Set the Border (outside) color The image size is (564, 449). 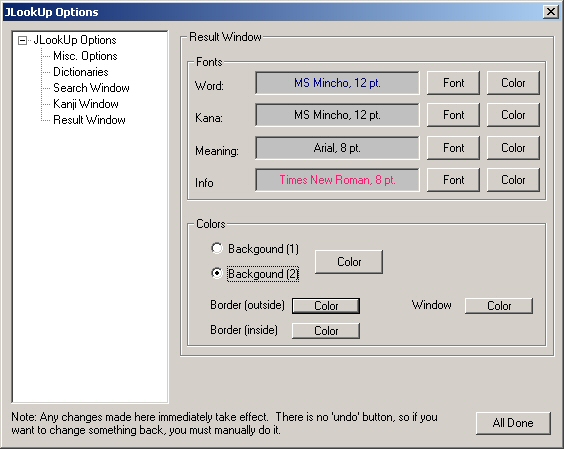coord(326,306)
